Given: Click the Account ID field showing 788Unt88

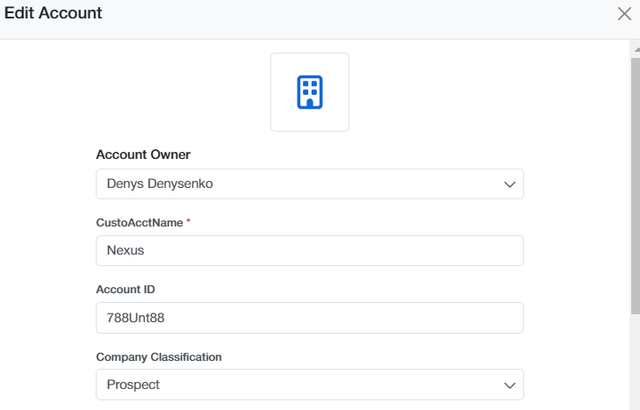Looking at the screenshot, I should [x=310, y=318].
